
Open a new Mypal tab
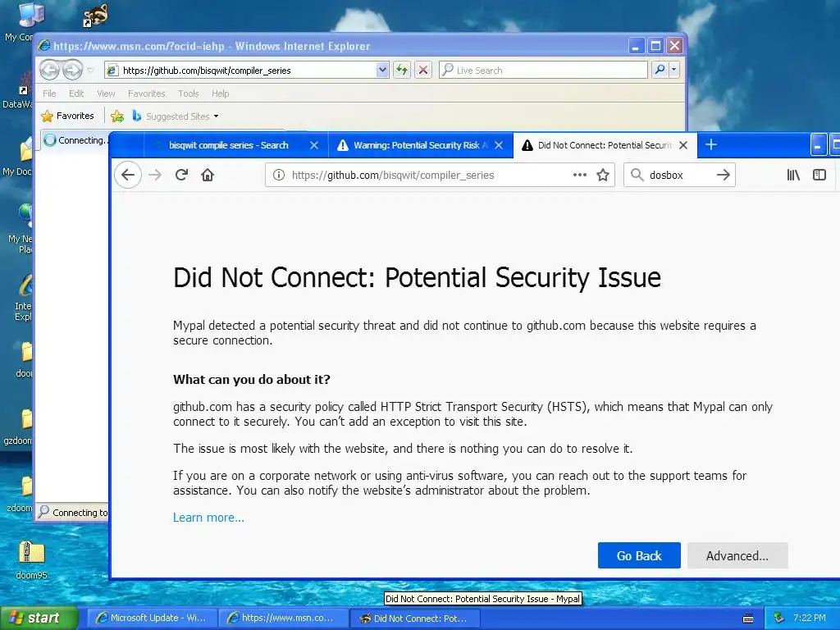point(711,144)
